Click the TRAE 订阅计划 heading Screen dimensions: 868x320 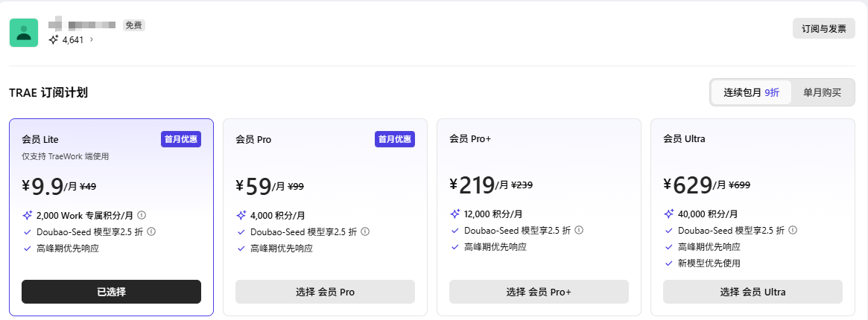[x=48, y=92]
